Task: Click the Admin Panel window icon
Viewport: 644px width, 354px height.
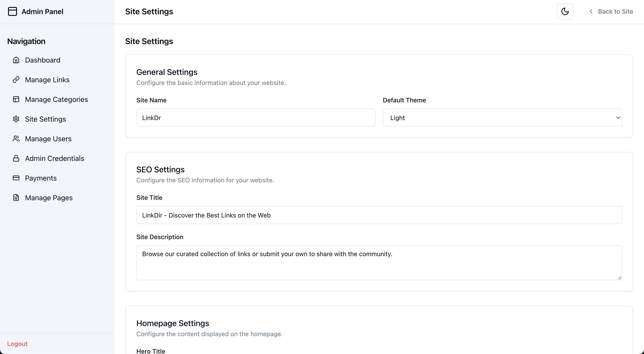Action: coord(13,11)
